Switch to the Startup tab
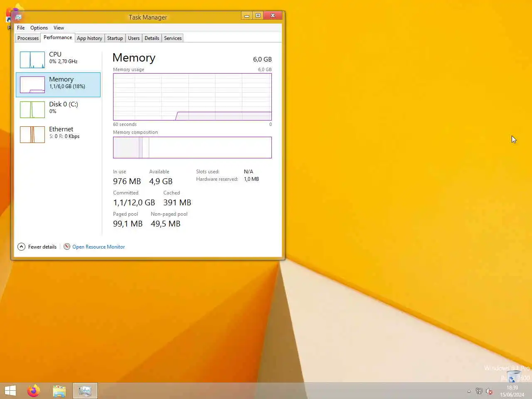The image size is (532, 399). point(115,38)
